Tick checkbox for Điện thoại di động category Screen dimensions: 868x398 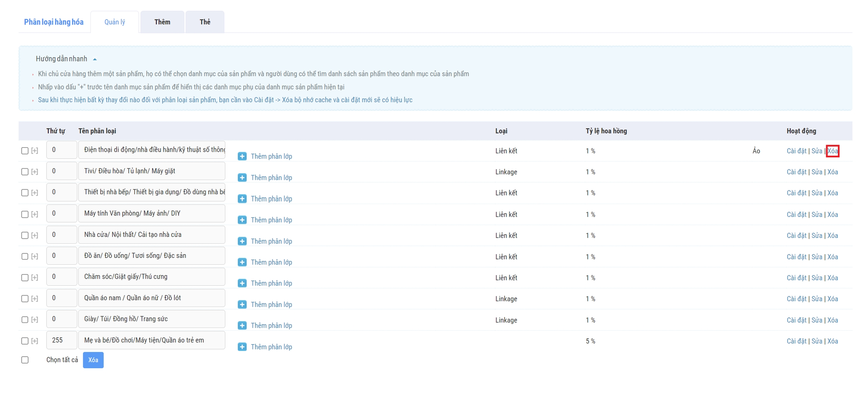[x=25, y=151]
